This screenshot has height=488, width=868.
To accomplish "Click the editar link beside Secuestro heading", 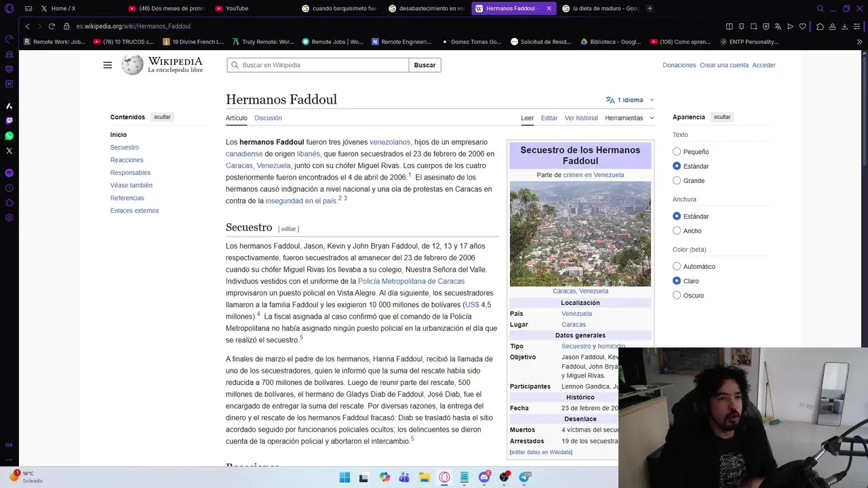I will coord(288,229).
